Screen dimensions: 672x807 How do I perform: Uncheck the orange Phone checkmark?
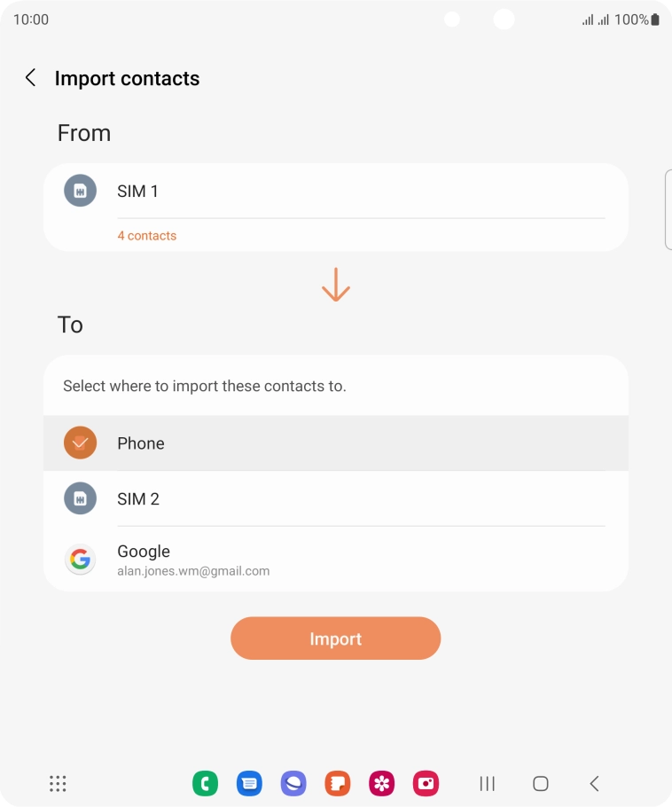coord(80,443)
